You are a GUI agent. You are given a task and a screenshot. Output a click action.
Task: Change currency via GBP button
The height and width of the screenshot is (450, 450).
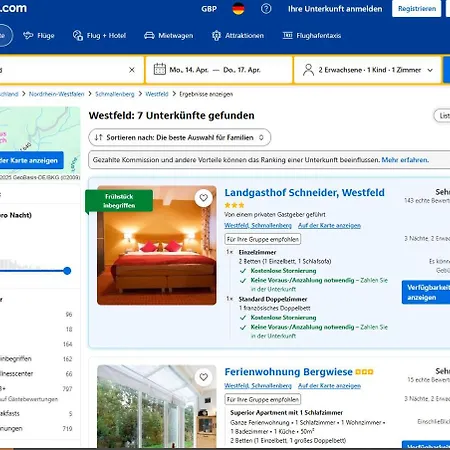click(x=209, y=9)
